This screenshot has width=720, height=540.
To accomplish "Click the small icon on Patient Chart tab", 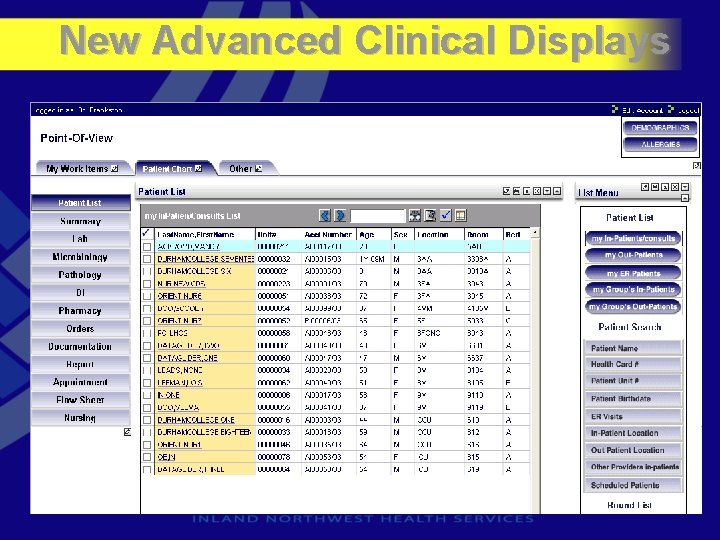I will tap(198, 169).
